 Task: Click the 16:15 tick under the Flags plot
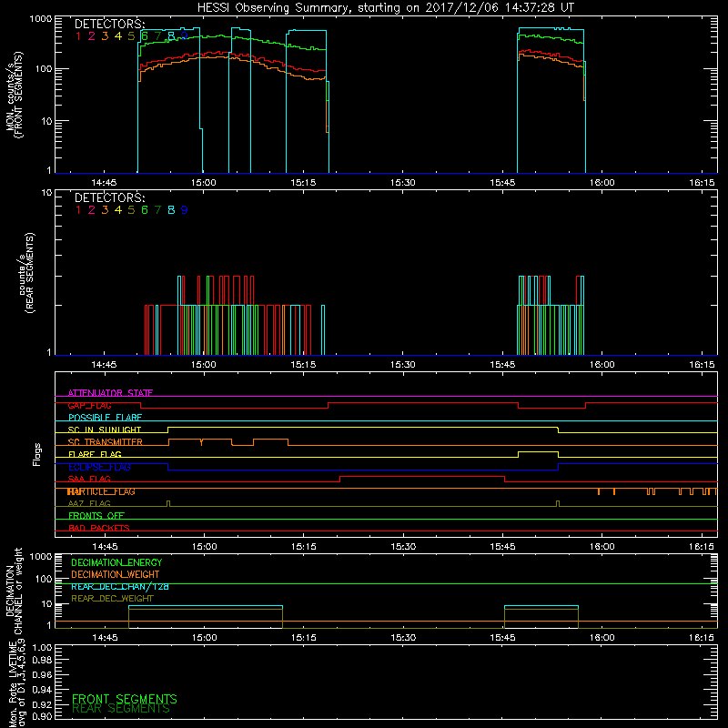(x=702, y=547)
